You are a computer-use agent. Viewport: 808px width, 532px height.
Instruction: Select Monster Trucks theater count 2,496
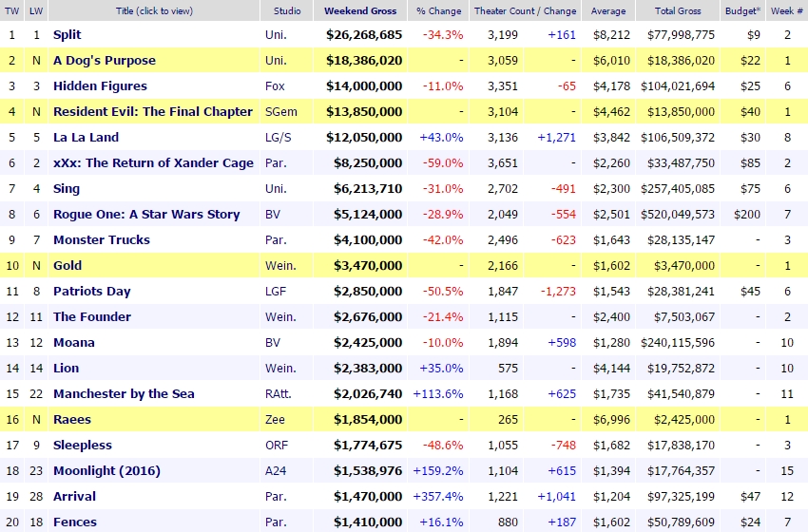point(503,240)
